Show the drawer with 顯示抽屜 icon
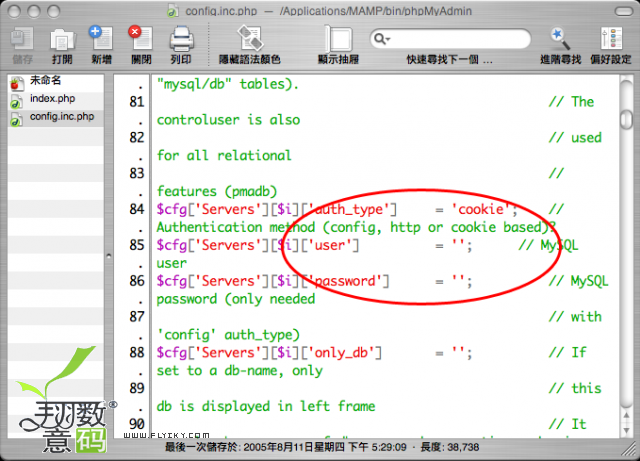Viewport: 640px width, 461px height. (x=338, y=39)
